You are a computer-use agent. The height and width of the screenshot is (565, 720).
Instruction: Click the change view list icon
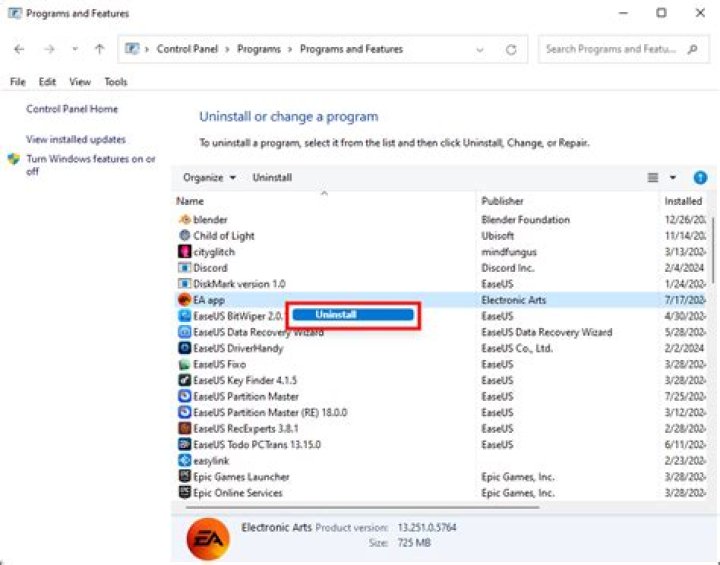652,178
